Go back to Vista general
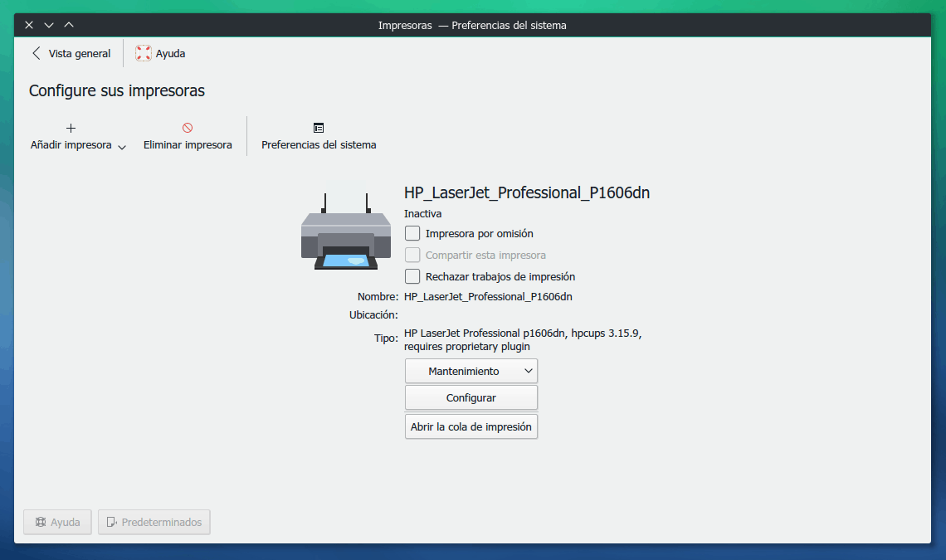The image size is (946, 560). pos(78,52)
